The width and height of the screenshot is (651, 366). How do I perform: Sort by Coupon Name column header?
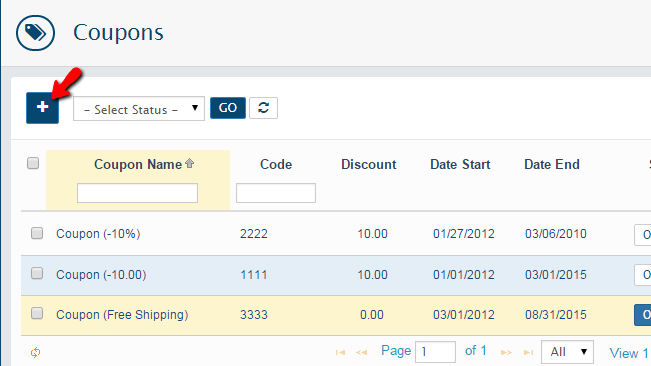(138, 164)
